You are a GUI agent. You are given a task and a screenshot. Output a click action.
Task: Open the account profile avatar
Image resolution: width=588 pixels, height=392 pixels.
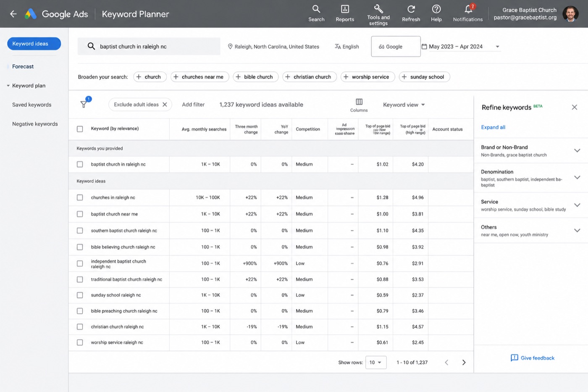570,14
